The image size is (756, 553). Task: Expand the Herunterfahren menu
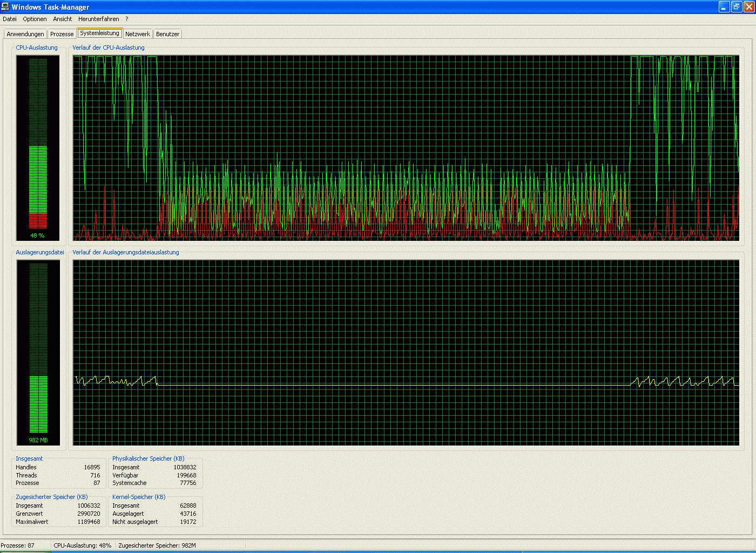(98, 19)
